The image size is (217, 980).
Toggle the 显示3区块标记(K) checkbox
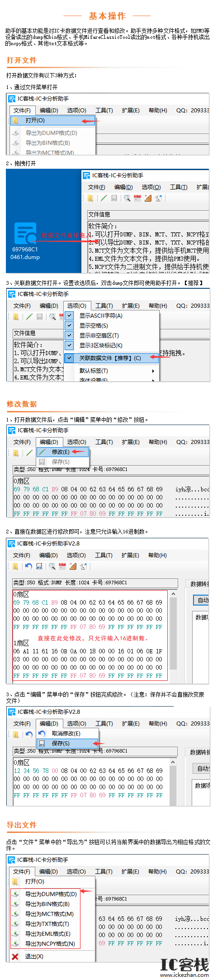click(70, 345)
